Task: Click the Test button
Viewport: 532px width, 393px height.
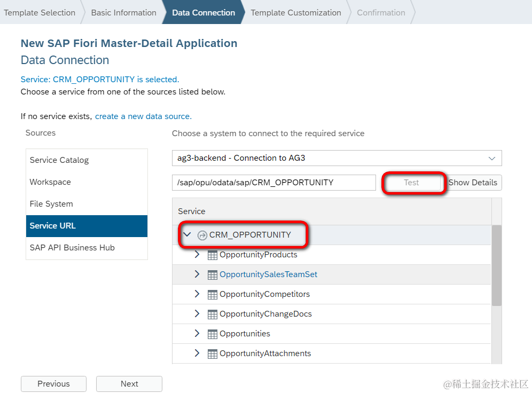Action: 412,183
